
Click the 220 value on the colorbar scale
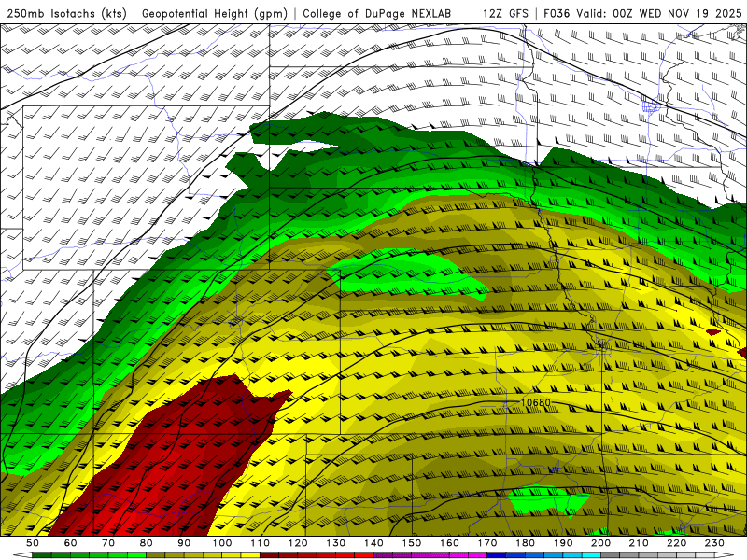[677, 543]
